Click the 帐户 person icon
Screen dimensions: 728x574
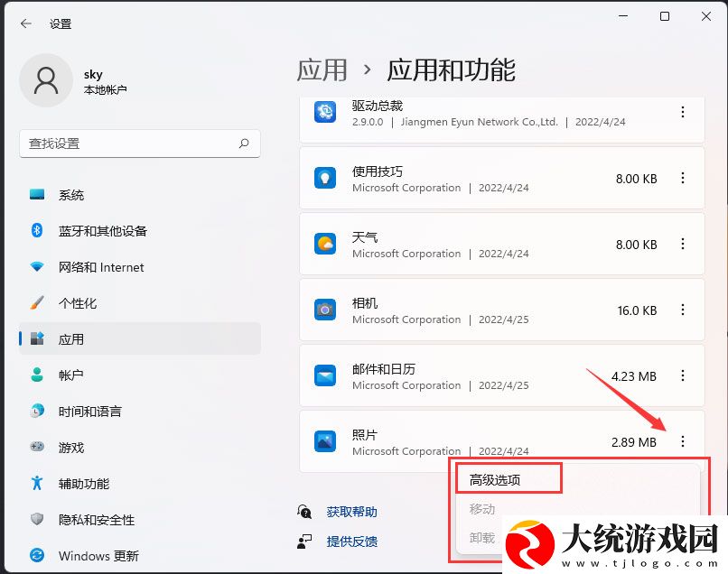click(x=37, y=375)
